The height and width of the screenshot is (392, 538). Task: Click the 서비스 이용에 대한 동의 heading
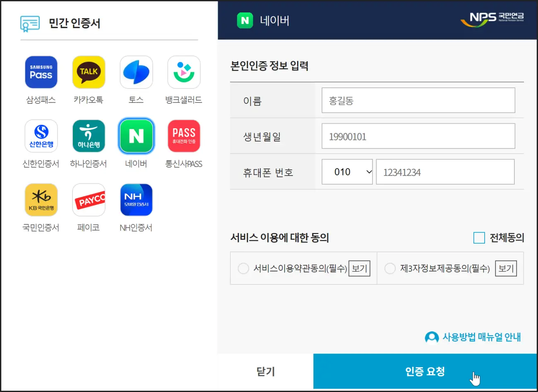[280, 238]
